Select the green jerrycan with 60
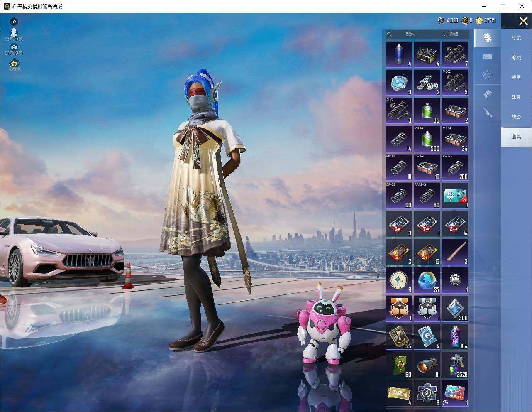 click(x=399, y=365)
